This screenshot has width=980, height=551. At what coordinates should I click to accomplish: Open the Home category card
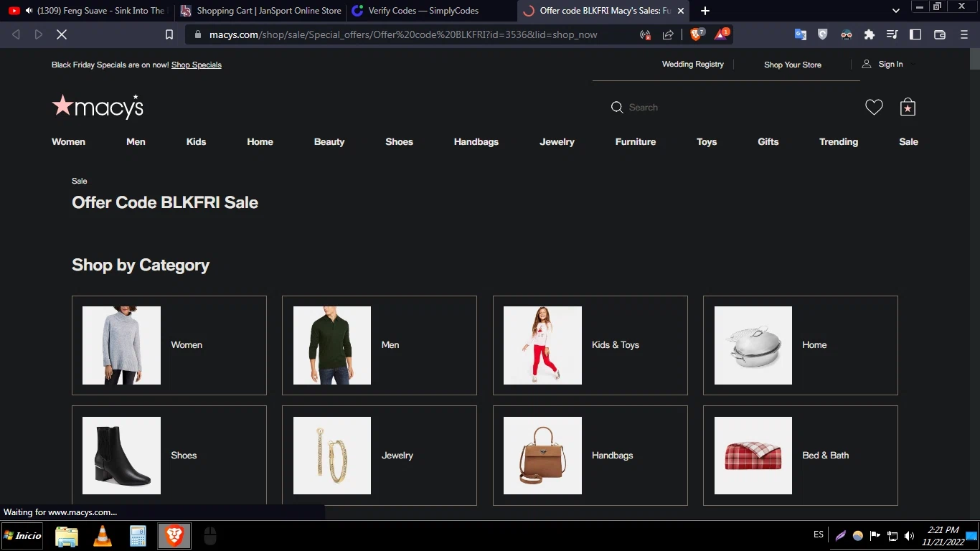coord(800,345)
